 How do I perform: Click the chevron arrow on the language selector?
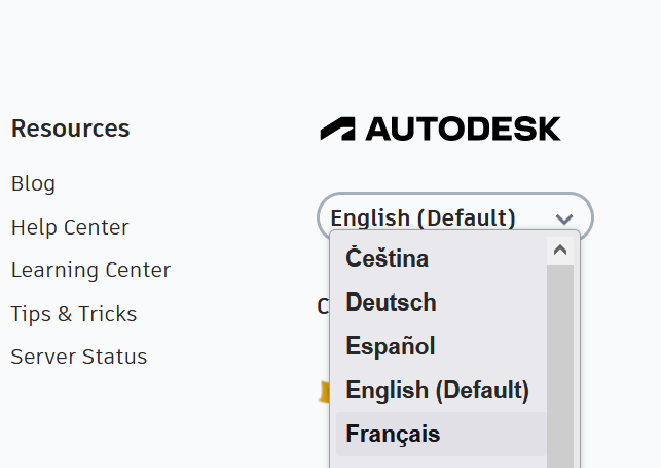564,218
